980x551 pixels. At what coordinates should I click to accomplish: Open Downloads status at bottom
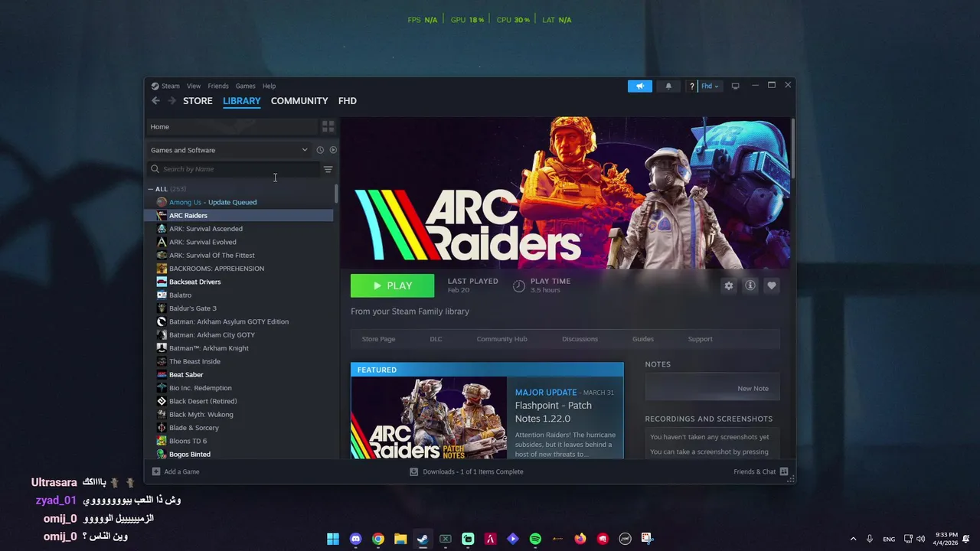point(467,471)
